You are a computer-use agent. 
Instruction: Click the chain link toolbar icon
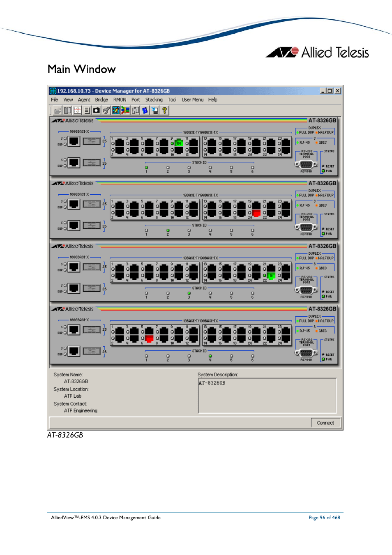pos(106,111)
